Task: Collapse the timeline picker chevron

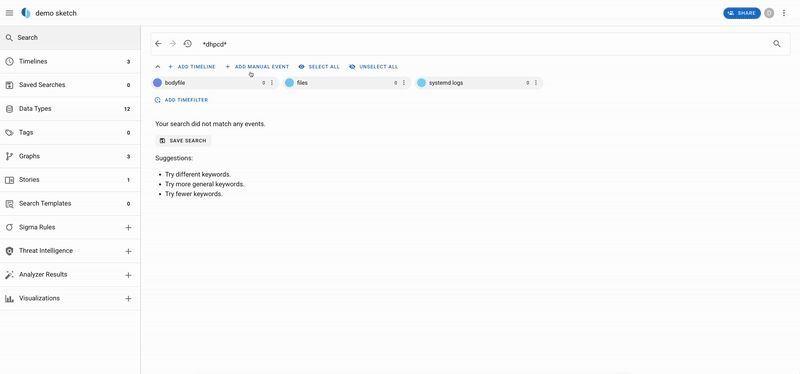Action: (158, 67)
